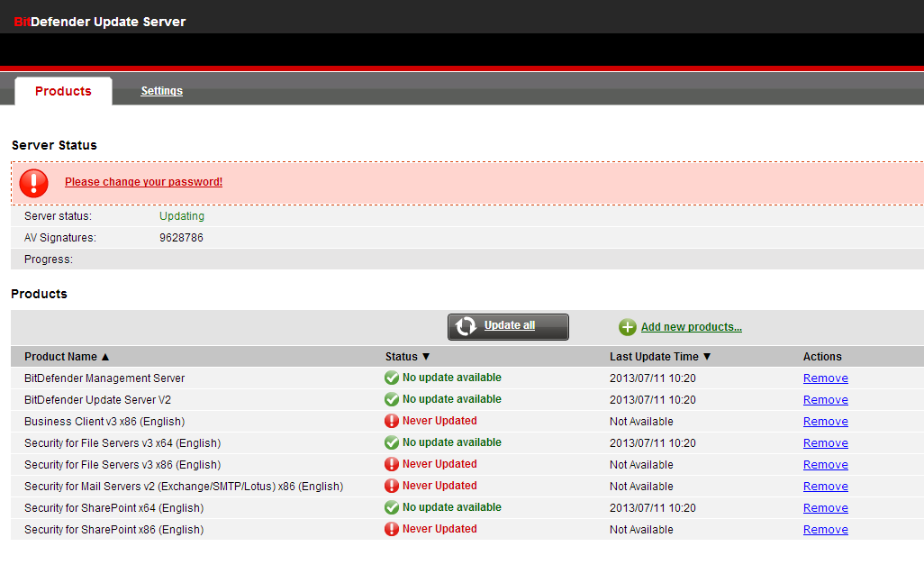Screen dimensions: 924x583
Task: Select Business Client v3 x86 (English) name
Action: pos(104,422)
